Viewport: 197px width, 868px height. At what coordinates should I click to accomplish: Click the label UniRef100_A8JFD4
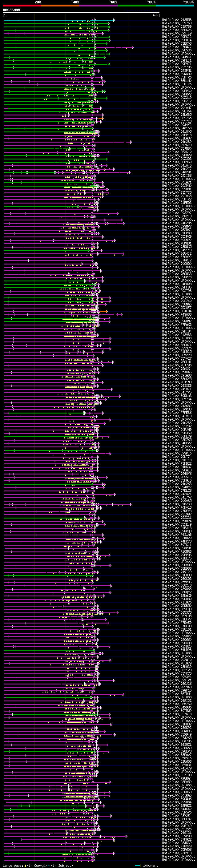177,311
